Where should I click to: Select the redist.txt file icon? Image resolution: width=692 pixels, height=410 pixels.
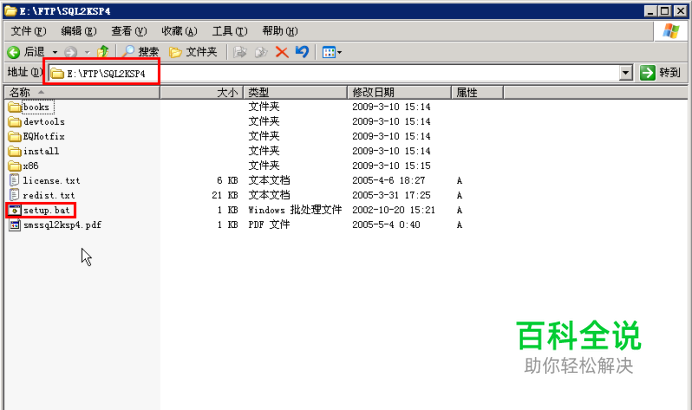coord(15,195)
